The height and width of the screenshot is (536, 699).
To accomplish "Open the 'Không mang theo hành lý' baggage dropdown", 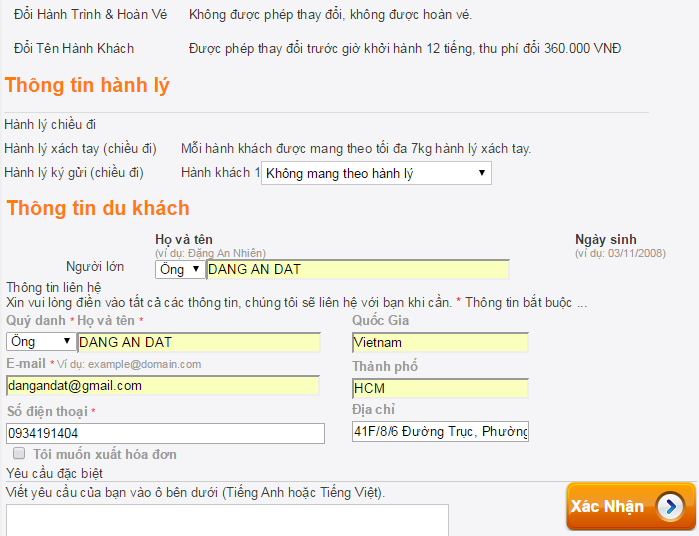I will (376, 174).
